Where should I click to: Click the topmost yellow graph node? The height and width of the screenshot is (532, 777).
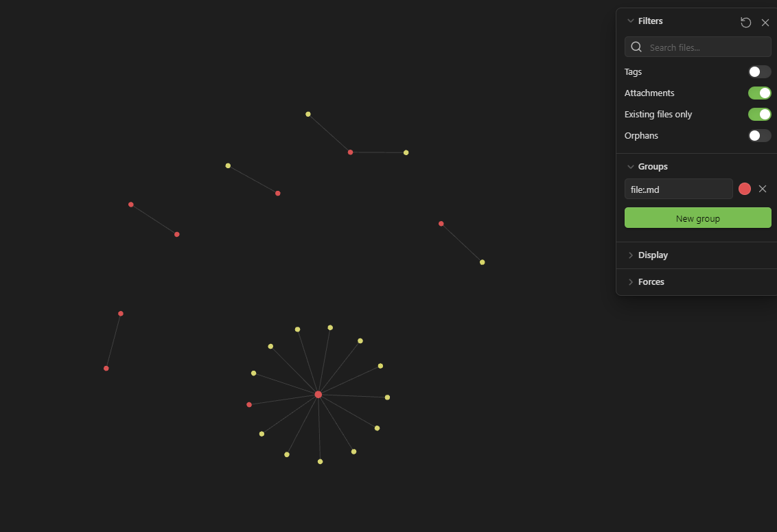pyautogui.click(x=308, y=114)
